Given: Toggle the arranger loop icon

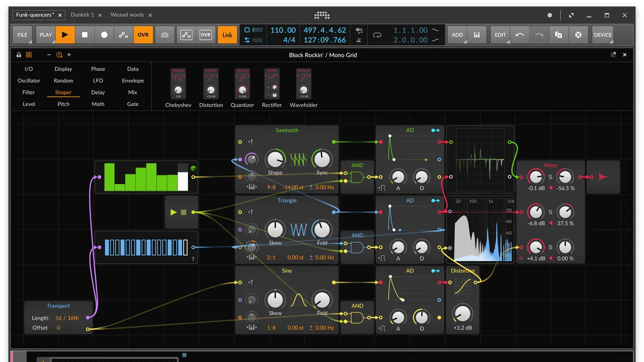Looking at the screenshot, I should (x=377, y=35).
